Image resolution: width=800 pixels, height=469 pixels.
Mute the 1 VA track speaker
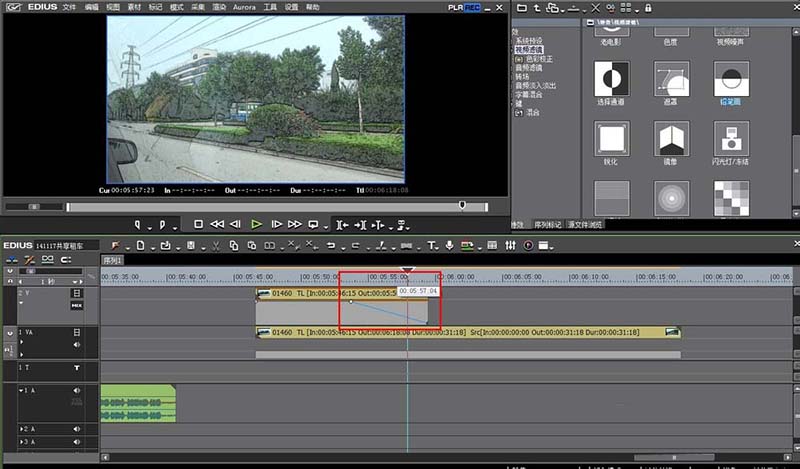tap(77, 345)
